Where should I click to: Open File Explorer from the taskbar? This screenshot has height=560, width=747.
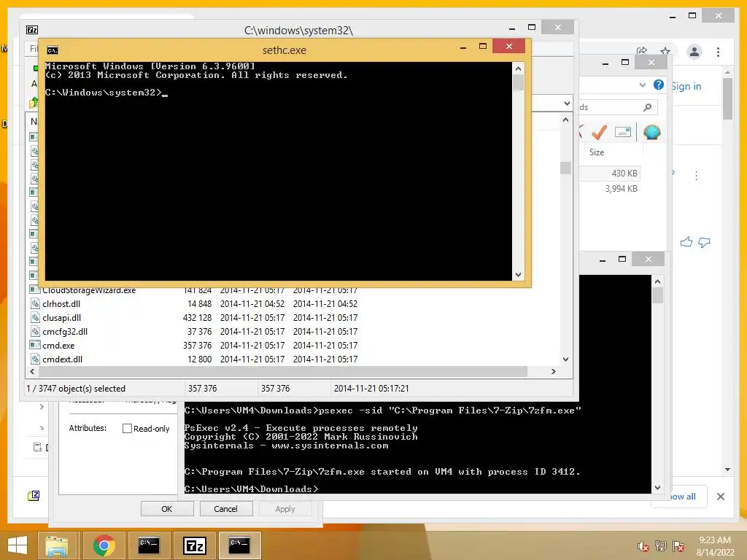point(56,545)
